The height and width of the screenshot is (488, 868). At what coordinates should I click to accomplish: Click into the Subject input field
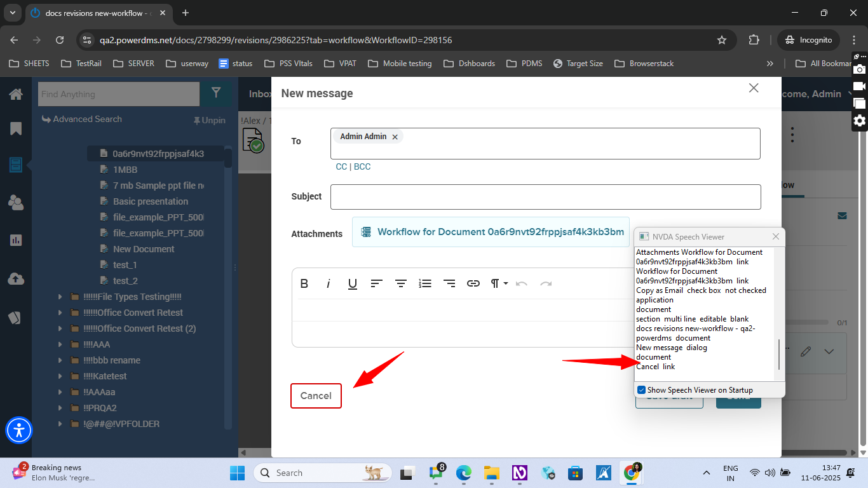545,197
